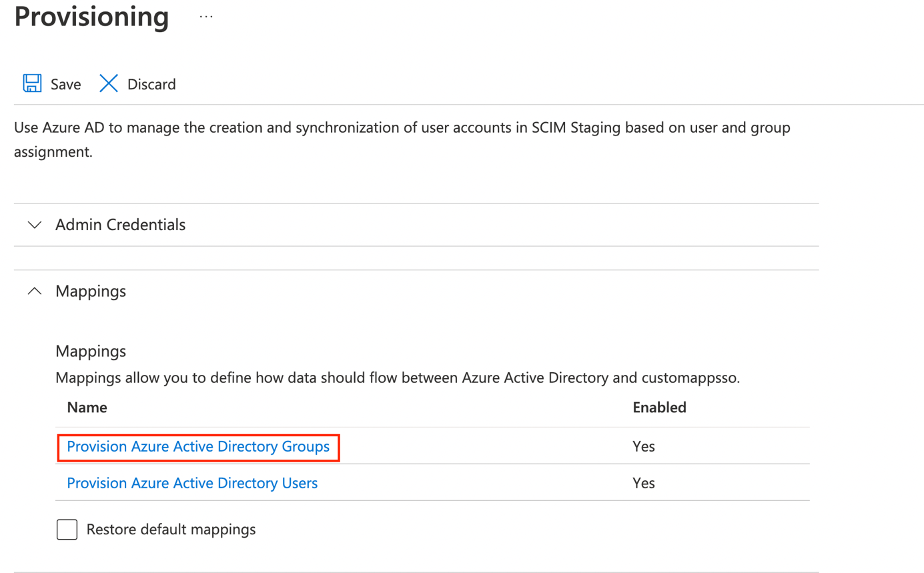
Task: Click the Provisioning page title
Action: 91,17
